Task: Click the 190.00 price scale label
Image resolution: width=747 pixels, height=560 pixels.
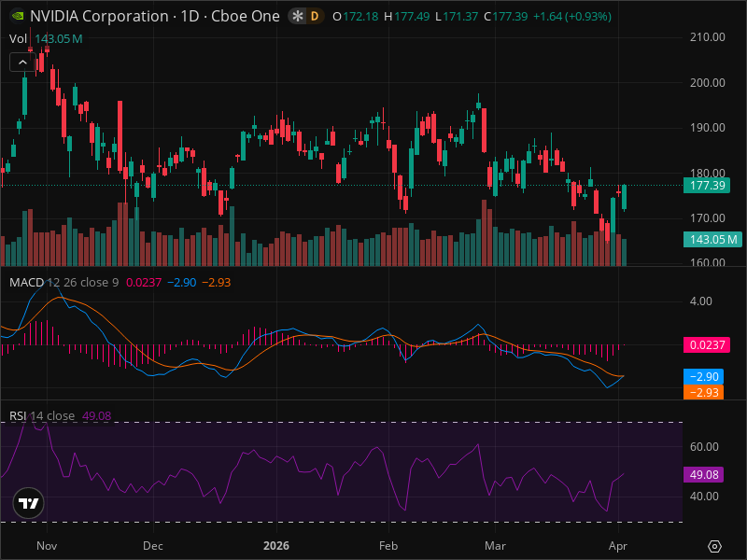Action: (708, 128)
